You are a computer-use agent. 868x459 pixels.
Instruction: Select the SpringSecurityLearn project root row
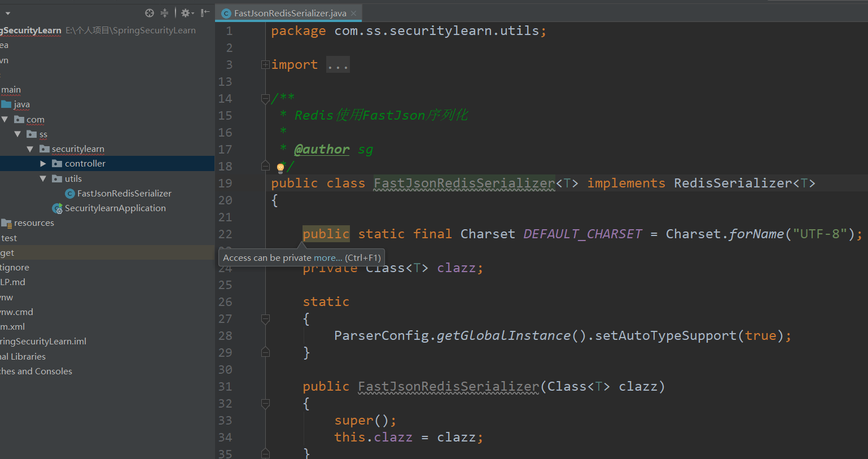107,30
